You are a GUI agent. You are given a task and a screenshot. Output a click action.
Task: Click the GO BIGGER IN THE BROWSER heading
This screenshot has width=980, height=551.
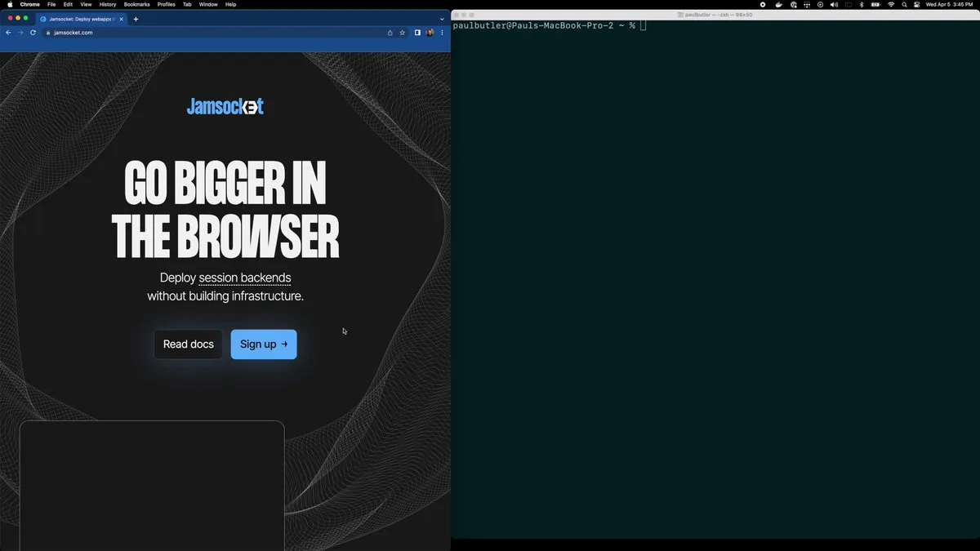(225, 210)
